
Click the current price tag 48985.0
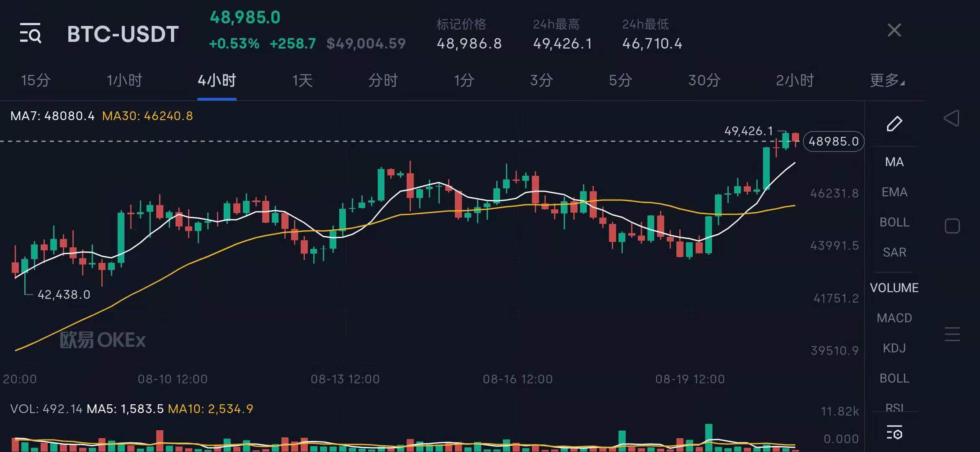pyautogui.click(x=833, y=141)
